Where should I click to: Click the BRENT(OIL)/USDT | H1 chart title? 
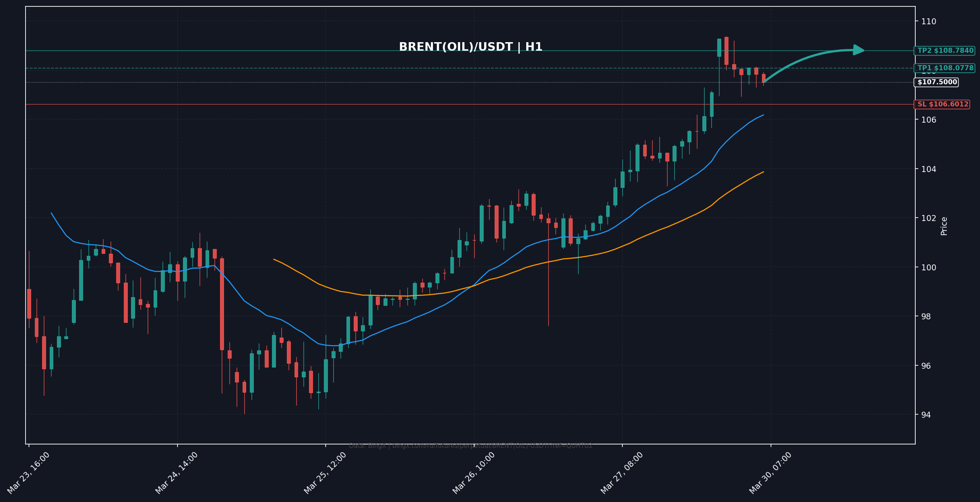pyautogui.click(x=470, y=47)
